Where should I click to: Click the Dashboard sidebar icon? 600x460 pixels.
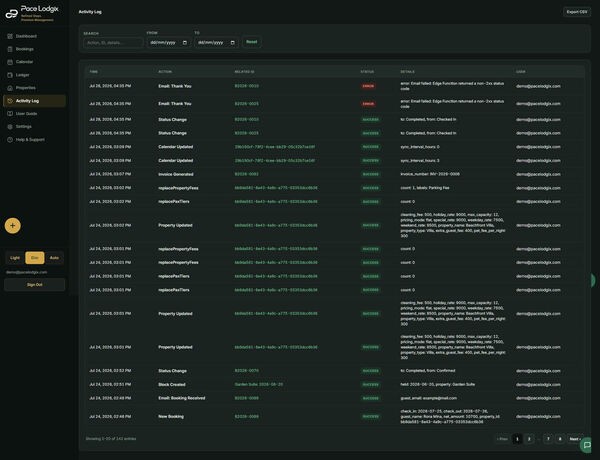coord(10,36)
